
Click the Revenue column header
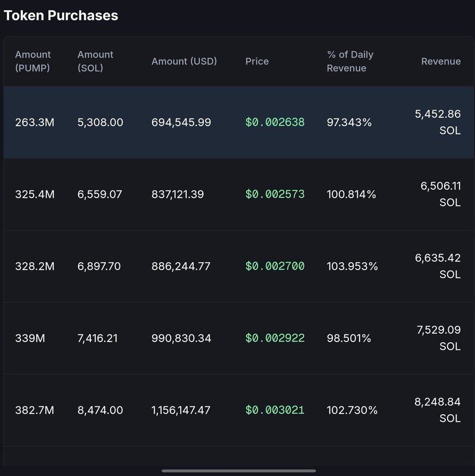pos(441,61)
